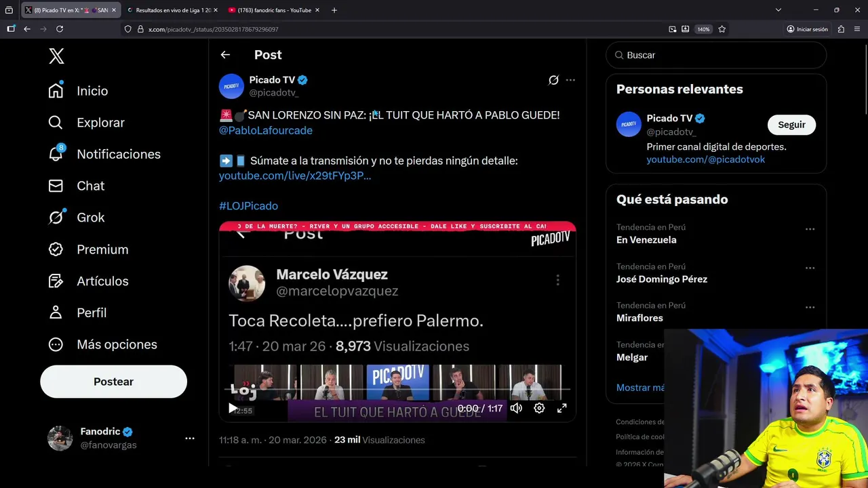Click the Postear button
This screenshot has height=488, width=868.
[113, 382]
